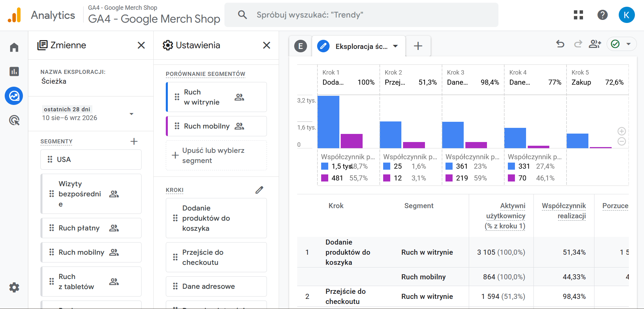Select the Wizyty bezpośrednie segment
Image resolution: width=644 pixels, height=309 pixels.
point(91,194)
